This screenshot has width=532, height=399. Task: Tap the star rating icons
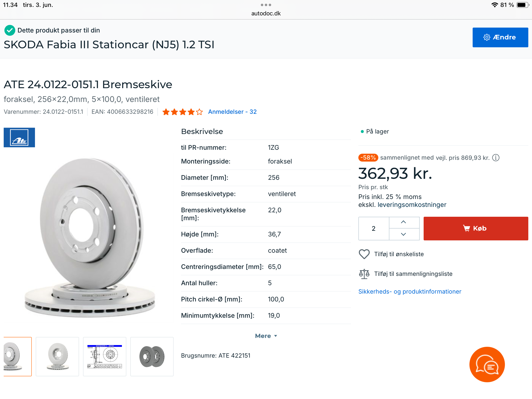pyautogui.click(x=183, y=112)
